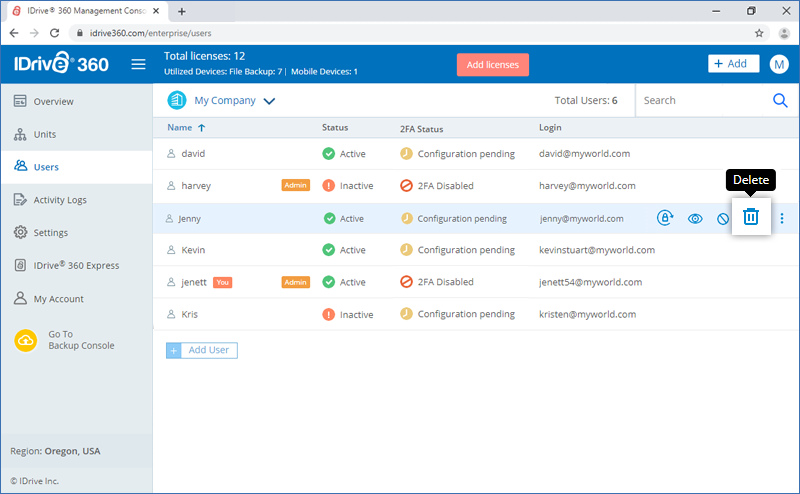Click the Region: Oregon, USA text
This screenshot has height=494, width=800.
tap(55, 451)
